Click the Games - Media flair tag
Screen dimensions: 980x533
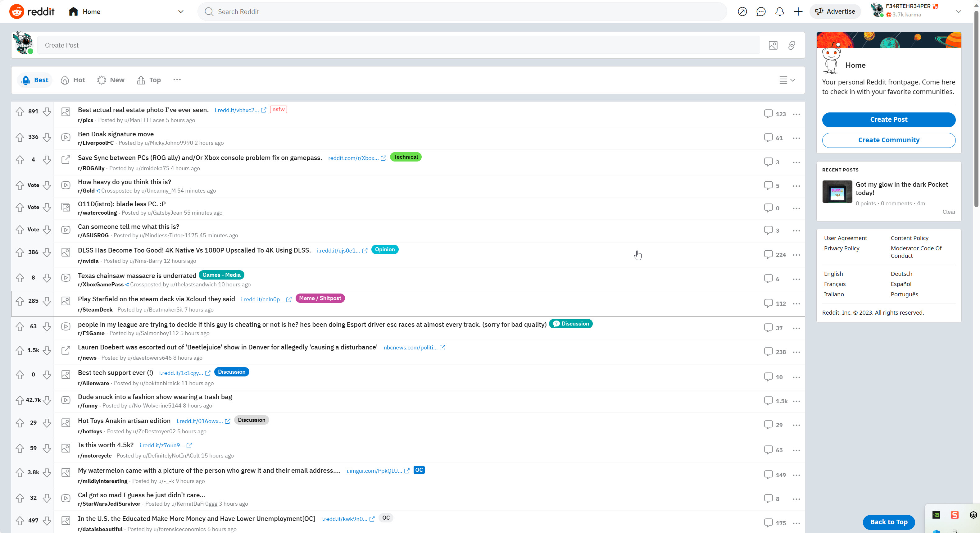[221, 275]
